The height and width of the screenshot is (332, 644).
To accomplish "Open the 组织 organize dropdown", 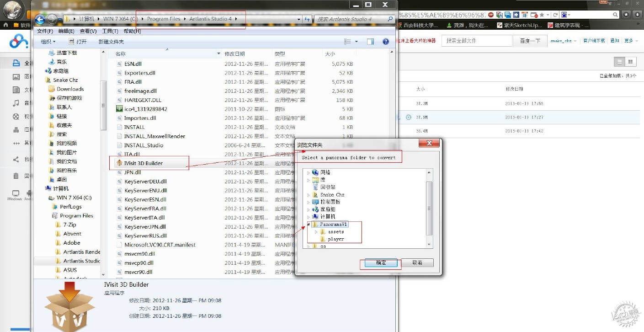I will click(48, 42).
